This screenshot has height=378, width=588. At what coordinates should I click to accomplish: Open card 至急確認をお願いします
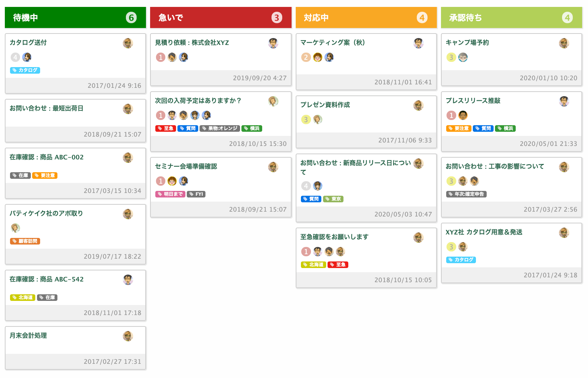coord(334,237)
